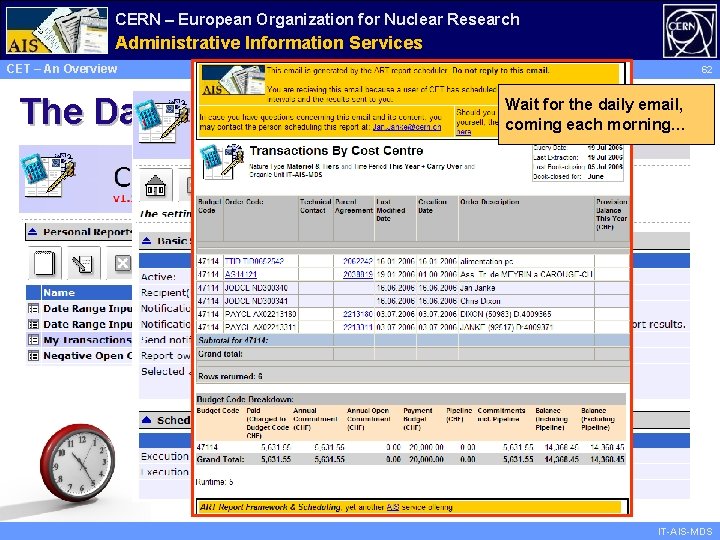Screen dimensions: 720x540
Task: Click the AIS logo inside the email
Action: coord(233,80)
